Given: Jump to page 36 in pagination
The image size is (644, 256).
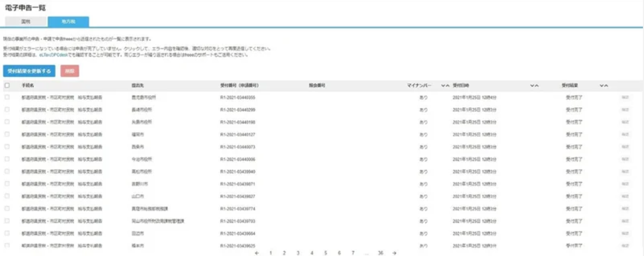Looking at the screenshot, I should click(x=381, y=253).
